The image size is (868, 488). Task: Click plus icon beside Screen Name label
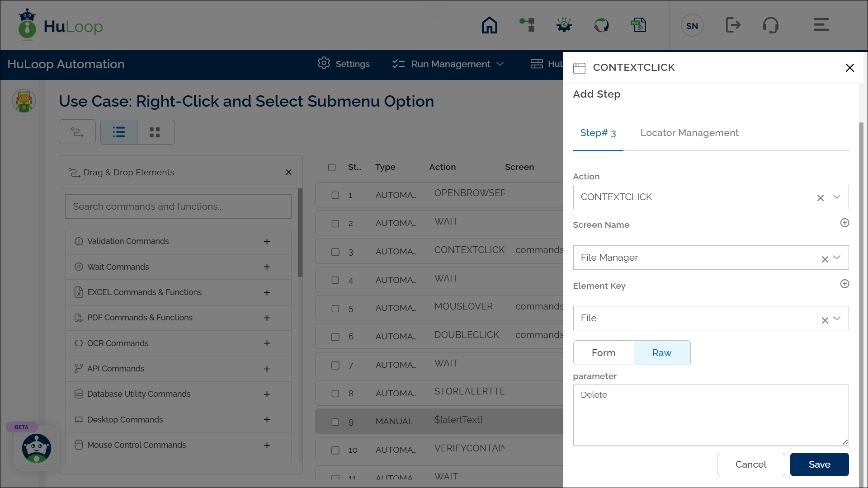click(844, 223)
